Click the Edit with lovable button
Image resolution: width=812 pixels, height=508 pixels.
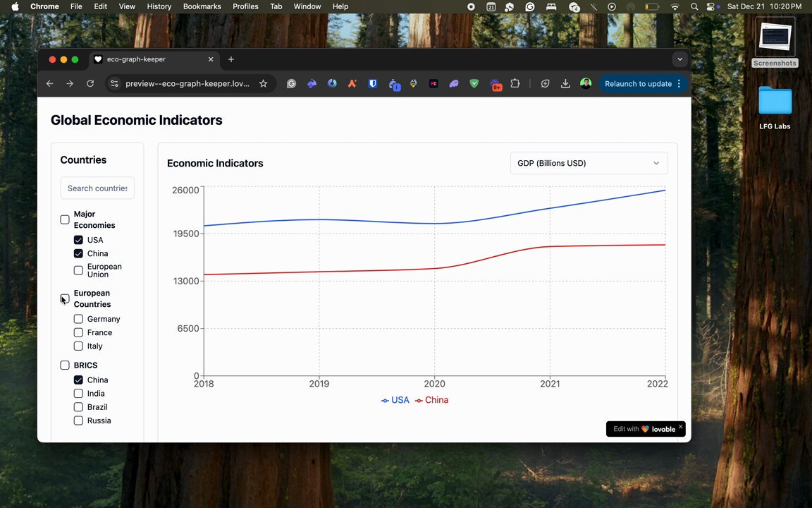(x=644, y=429)
